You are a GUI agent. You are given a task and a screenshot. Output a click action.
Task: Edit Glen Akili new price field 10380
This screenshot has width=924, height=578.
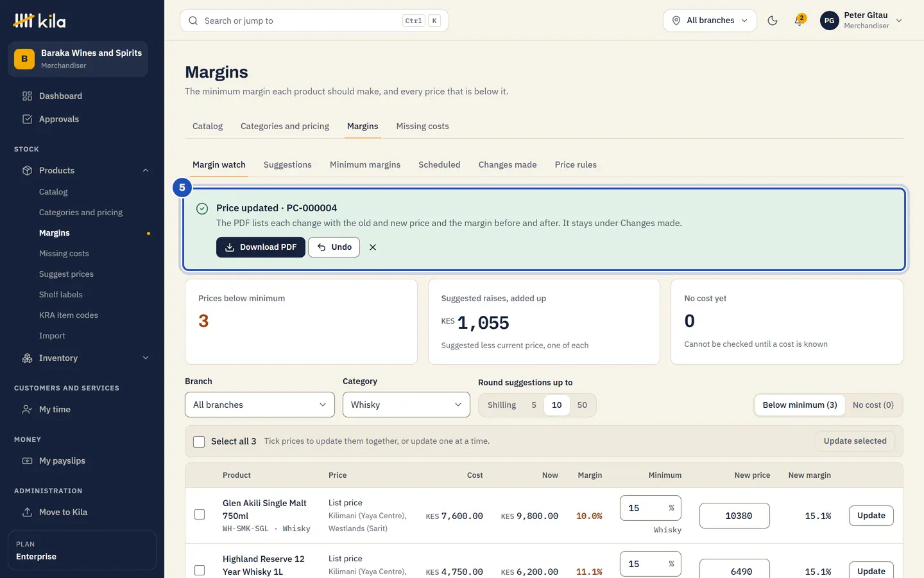(734, 516)
